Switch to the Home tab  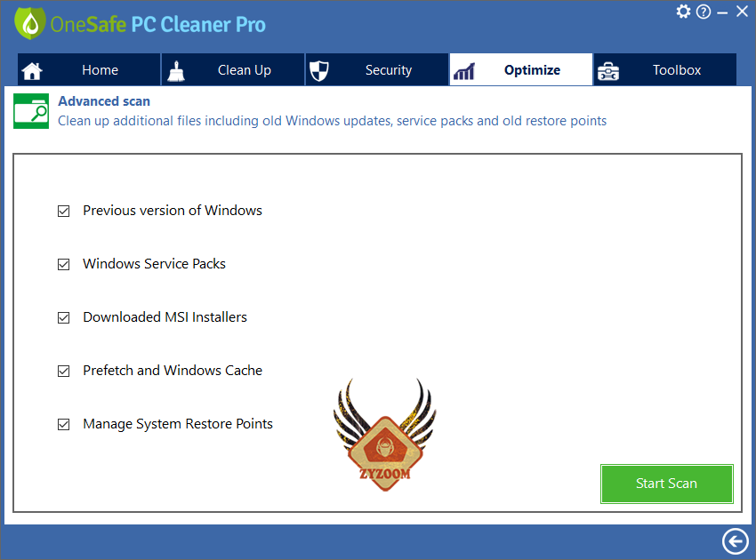tap(89, 70)
